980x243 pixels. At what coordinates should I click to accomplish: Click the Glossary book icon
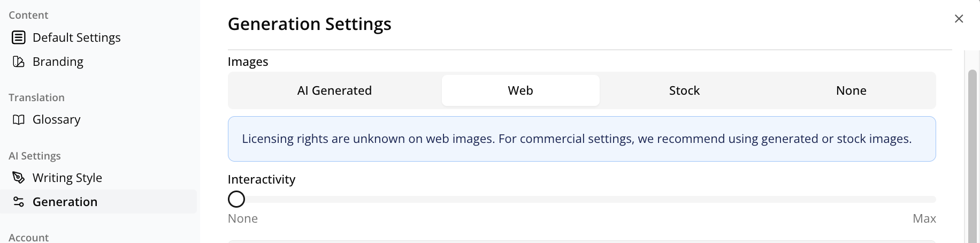[19, 119]
